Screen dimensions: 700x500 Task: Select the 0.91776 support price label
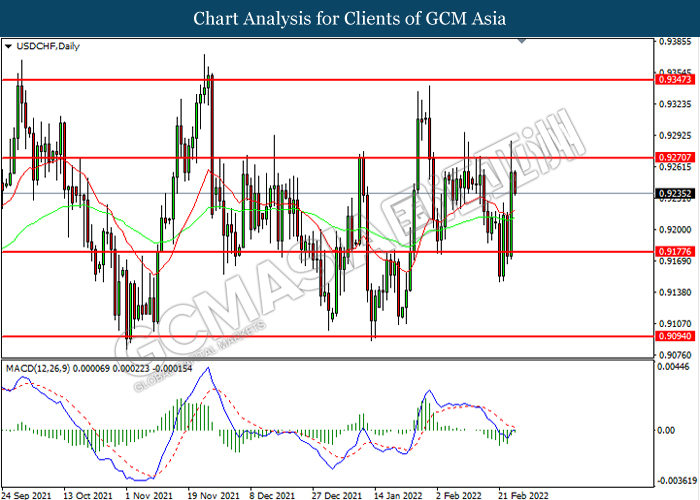(x=675, y=251)
